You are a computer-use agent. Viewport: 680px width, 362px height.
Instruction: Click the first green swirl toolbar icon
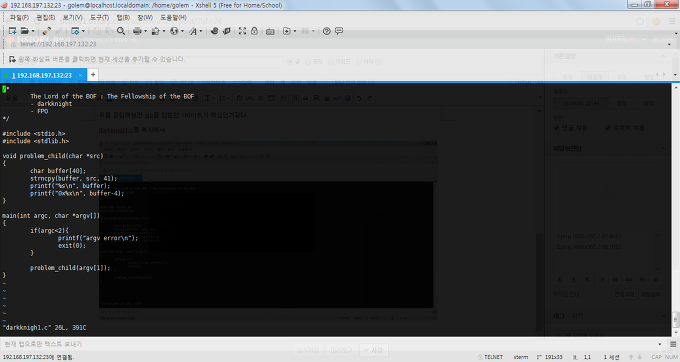coord(214,31)
